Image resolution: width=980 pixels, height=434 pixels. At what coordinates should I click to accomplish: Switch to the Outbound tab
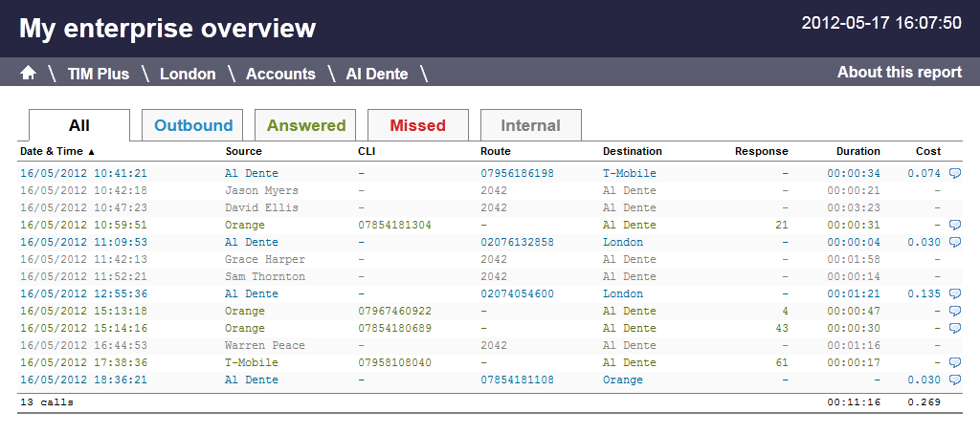pos(193,125)
